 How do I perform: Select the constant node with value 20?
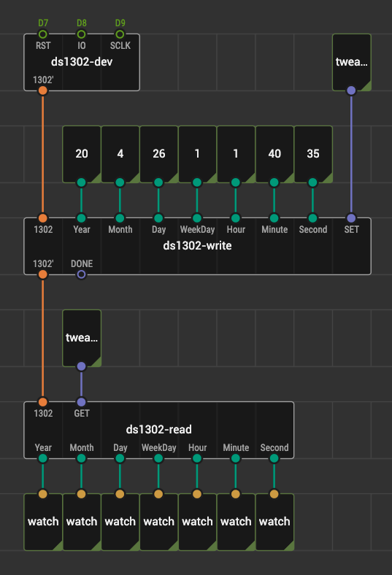point(82,154)
